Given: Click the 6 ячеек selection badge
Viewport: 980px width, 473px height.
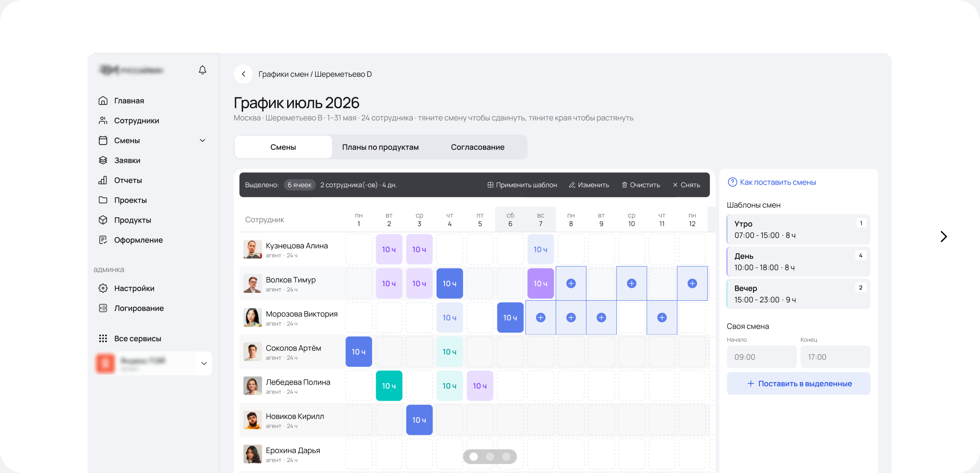Looking at the screenshot, I should point(300,185).
